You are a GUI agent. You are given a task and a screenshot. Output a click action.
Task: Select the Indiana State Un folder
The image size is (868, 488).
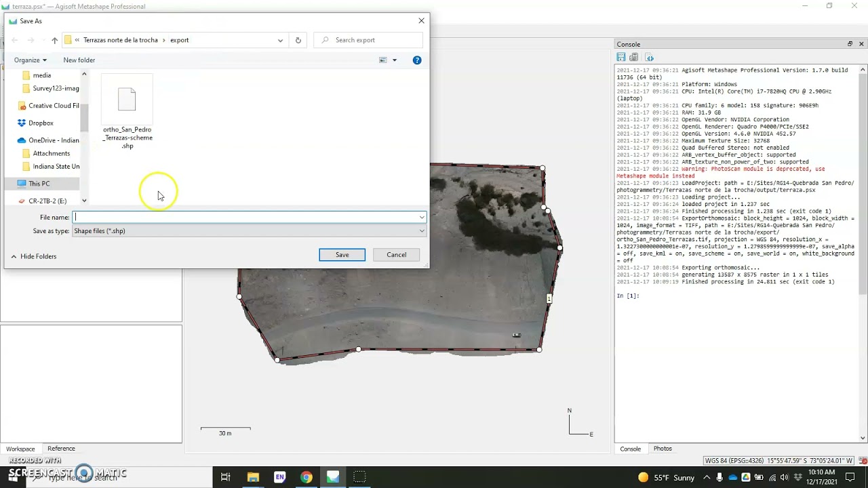51,166
